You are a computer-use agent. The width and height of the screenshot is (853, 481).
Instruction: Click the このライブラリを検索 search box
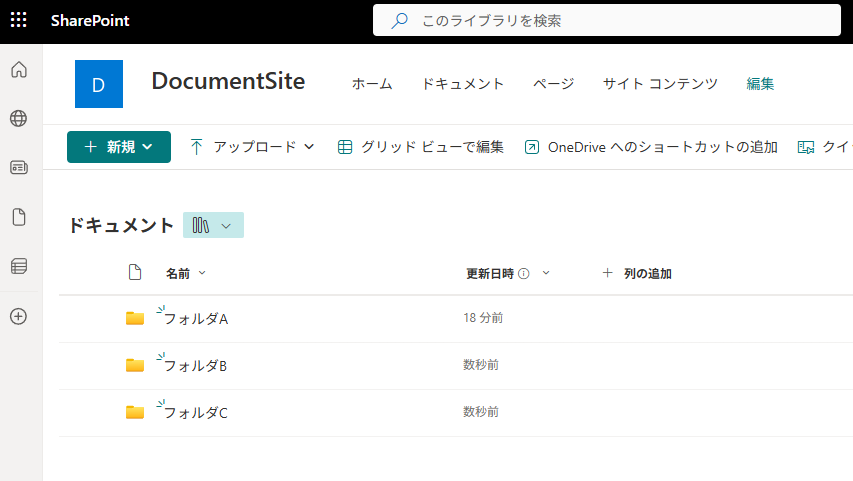[607, 21]
